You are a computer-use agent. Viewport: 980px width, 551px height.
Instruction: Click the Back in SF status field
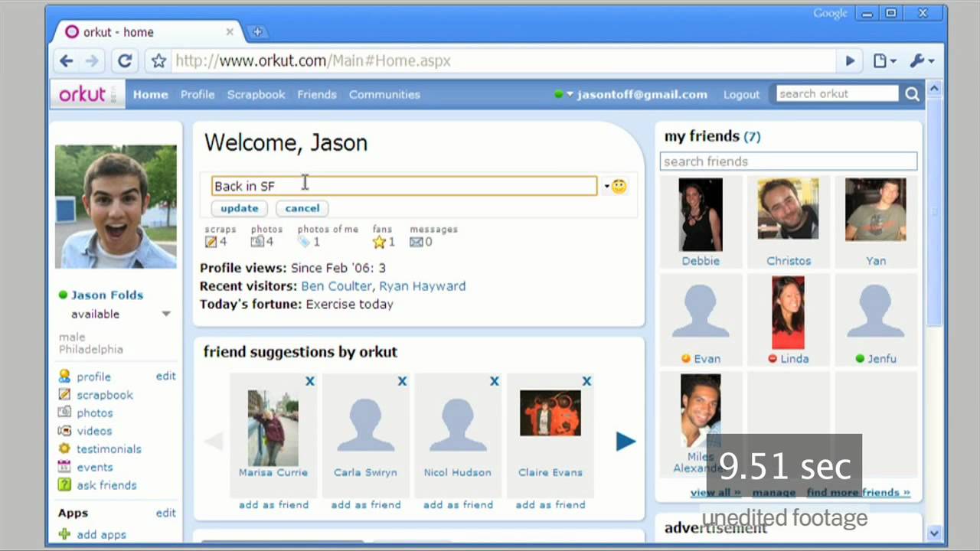pyautogui.click(x=404, y=186)
